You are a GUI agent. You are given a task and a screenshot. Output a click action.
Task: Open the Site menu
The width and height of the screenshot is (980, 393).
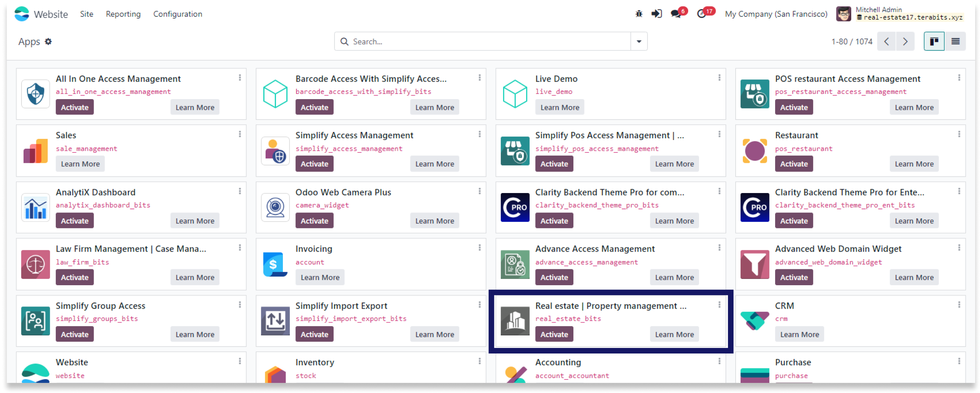point(86,14)
